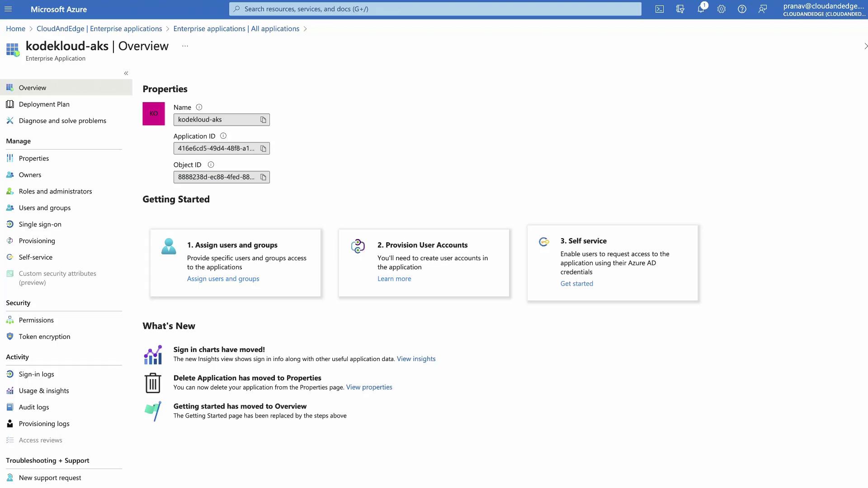Click the help question mark icon
868x488 pixels.
click(742, 9)
